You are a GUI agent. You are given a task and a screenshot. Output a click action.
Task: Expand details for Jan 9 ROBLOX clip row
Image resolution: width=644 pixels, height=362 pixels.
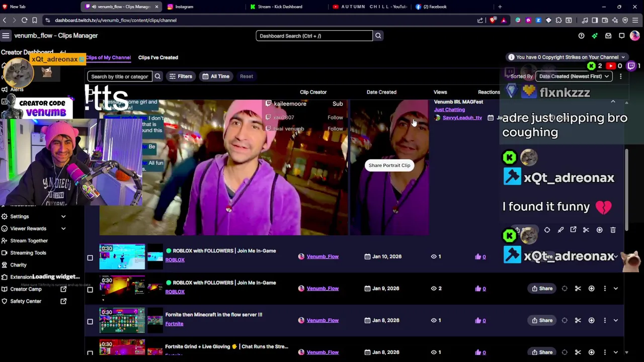pyautogui.click(x=615, y=289)
